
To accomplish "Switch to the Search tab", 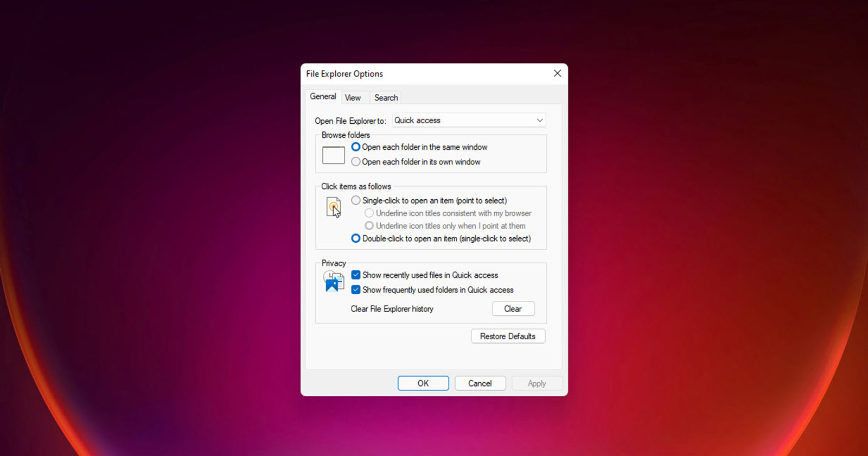I will coord(386,98).
